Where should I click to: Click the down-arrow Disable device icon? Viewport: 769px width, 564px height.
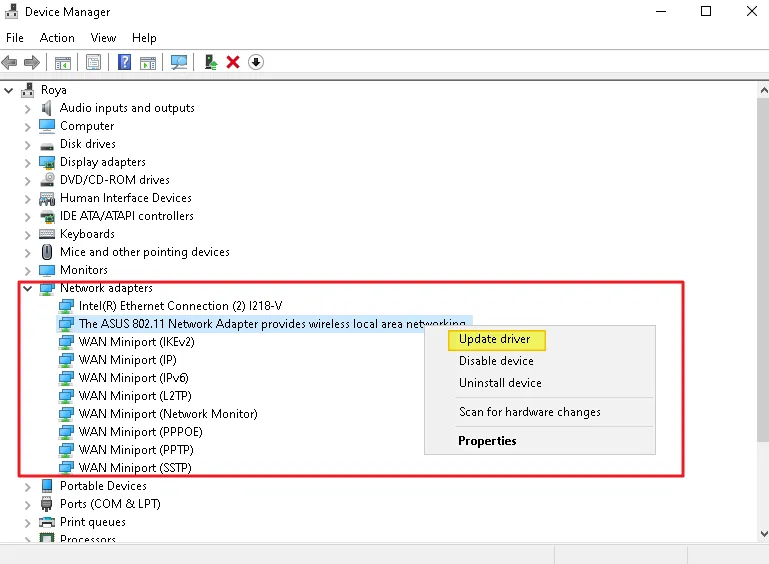[256, 62]
